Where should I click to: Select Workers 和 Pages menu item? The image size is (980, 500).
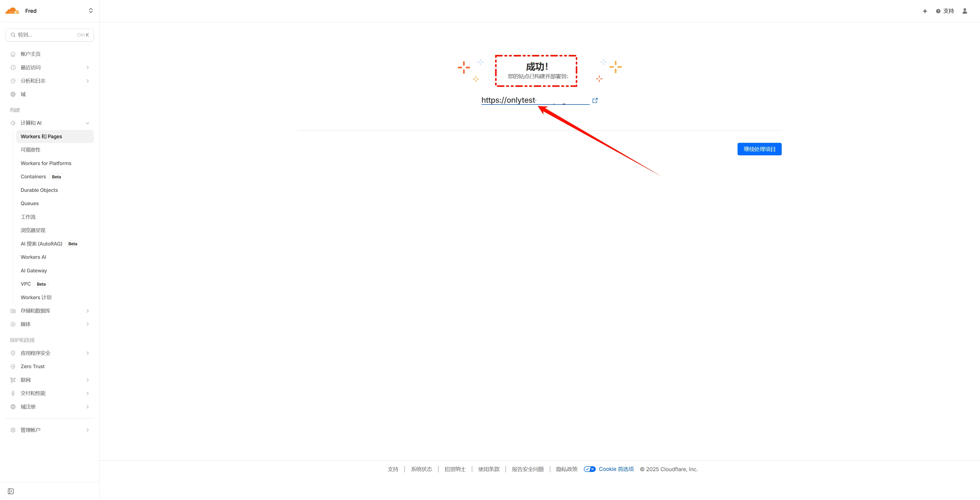41,136
